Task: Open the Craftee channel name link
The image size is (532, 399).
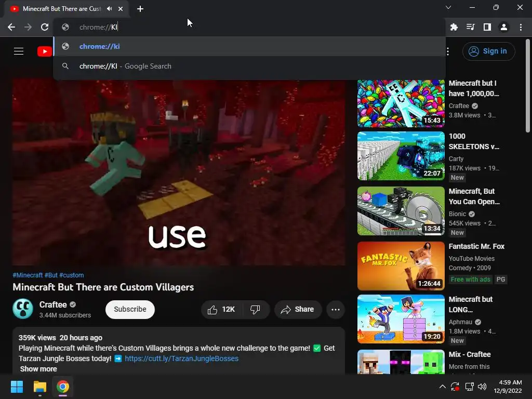Action: (x=53, y=304)
